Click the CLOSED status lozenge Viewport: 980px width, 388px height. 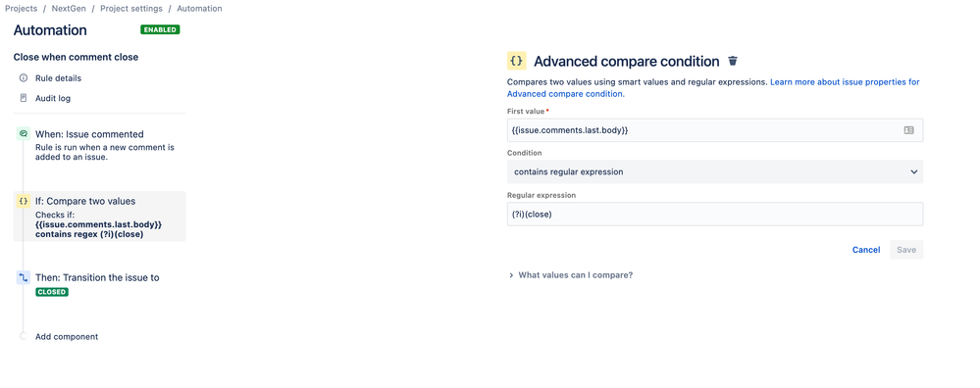pyautogui.click(x=52, y=292)
